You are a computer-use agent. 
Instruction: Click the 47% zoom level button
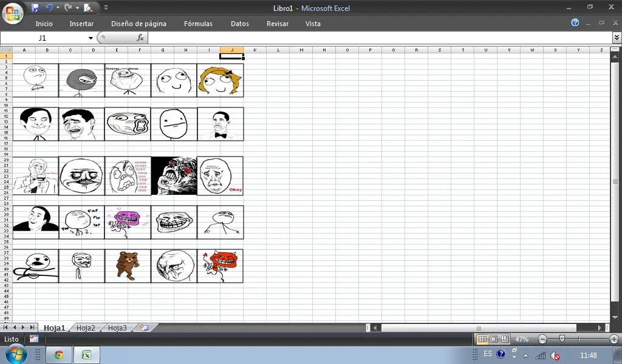pyautogui.click(x=522, y=340)
